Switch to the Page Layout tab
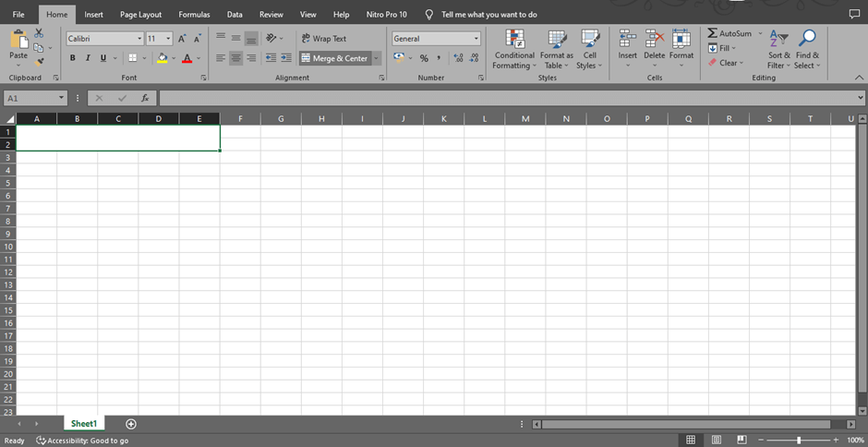Viewport: 868px width, 447px height. 140,15
